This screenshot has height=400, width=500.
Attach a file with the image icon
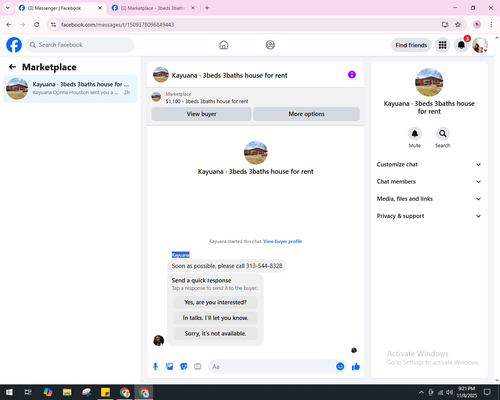(170, 367)
